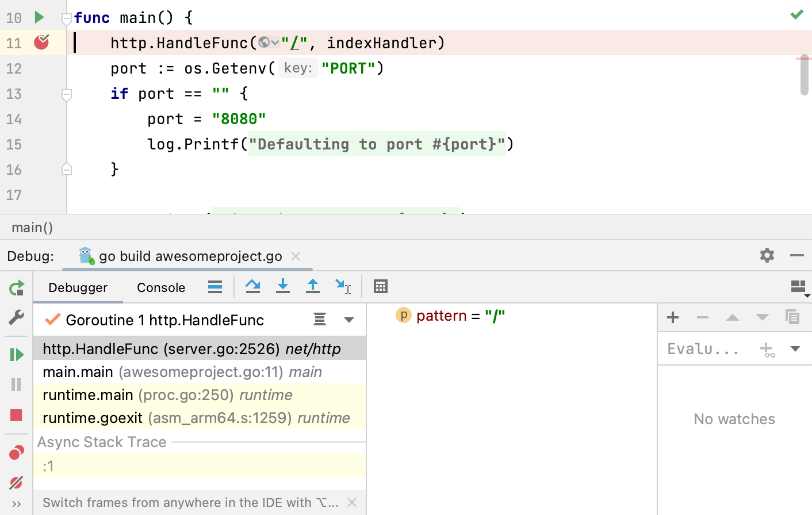This screenshot has width=812, height=515.
Task: Stop debugging with the red square
Action: point(16,415)
